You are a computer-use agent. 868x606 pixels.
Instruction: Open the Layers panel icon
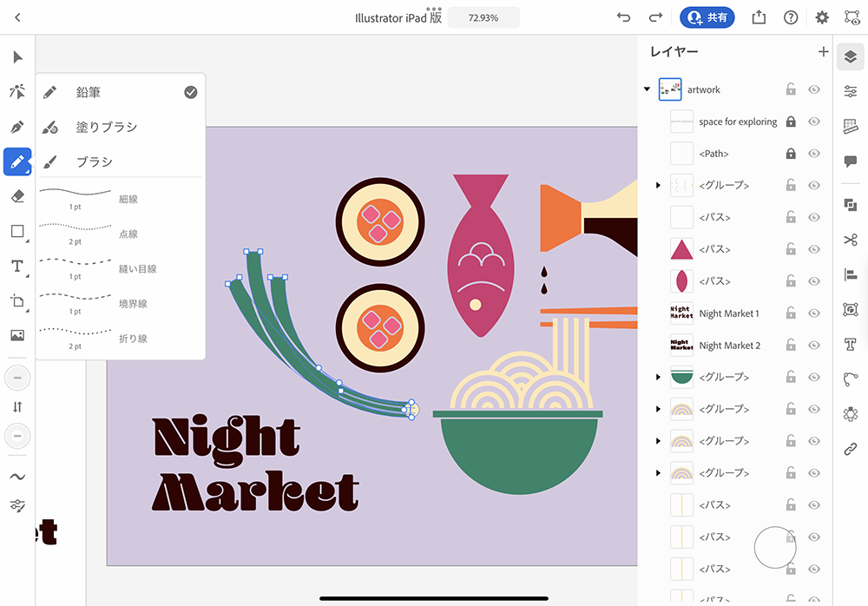(851, 56)
